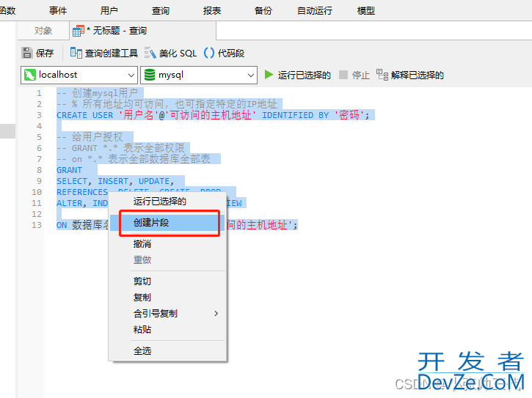Switch to the 对象 tab

pos(43,31)
